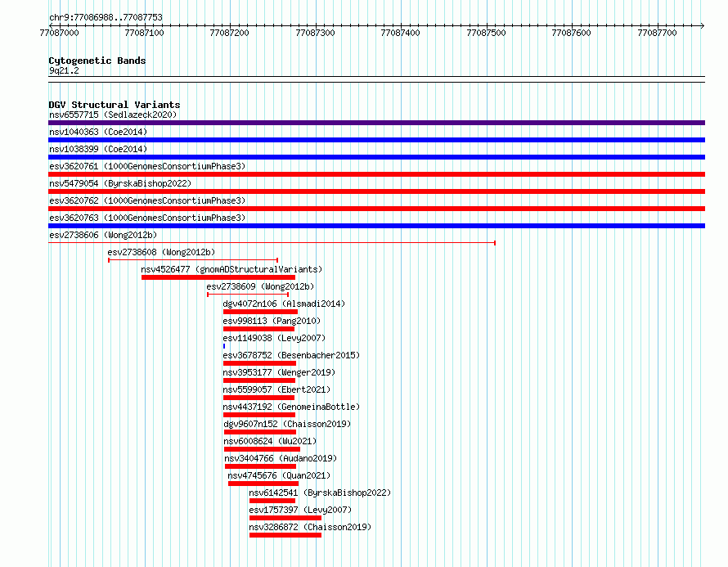Click the red nsv6008624 variant bar

(x=262, y=449)
